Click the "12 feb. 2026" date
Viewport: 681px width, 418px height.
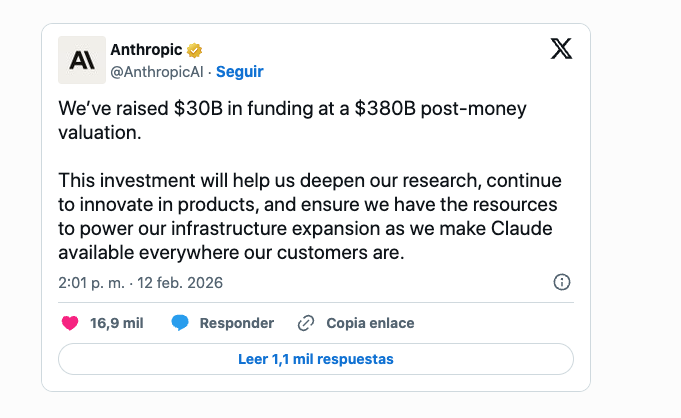tap(180, 282)
